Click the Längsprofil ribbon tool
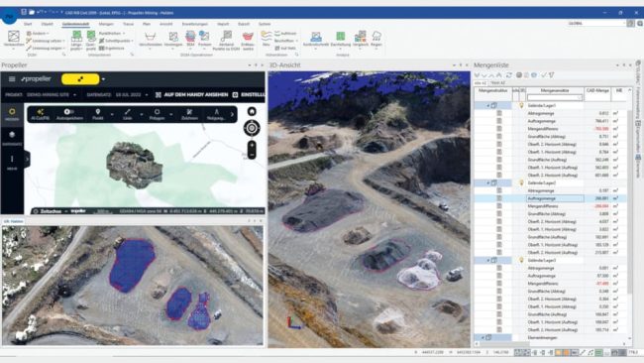 [76, 40]
